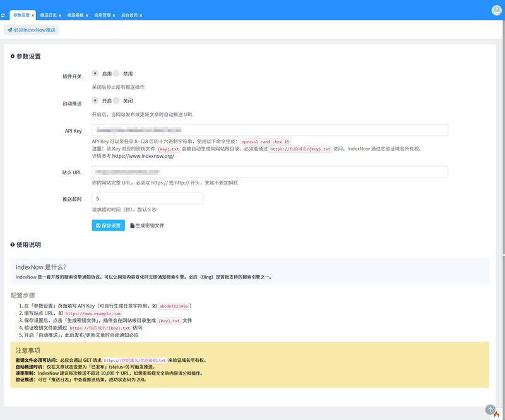This screenshot has width=505, height=420.
Task: Click the 保存设置 button
Action: click(x=108, y=225)
